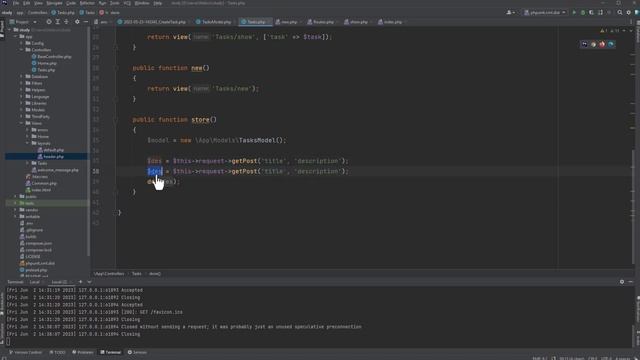
Task: Collapse the app folder
Action: click(x=16, y=36)
